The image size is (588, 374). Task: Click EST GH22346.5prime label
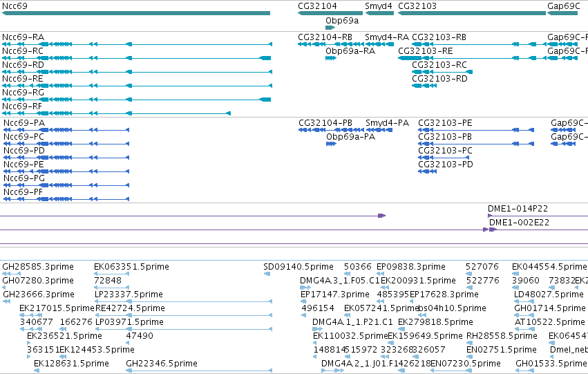(162, 364)
